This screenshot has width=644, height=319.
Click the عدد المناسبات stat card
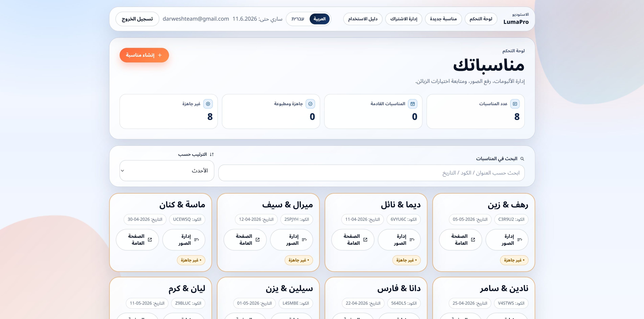475,111
